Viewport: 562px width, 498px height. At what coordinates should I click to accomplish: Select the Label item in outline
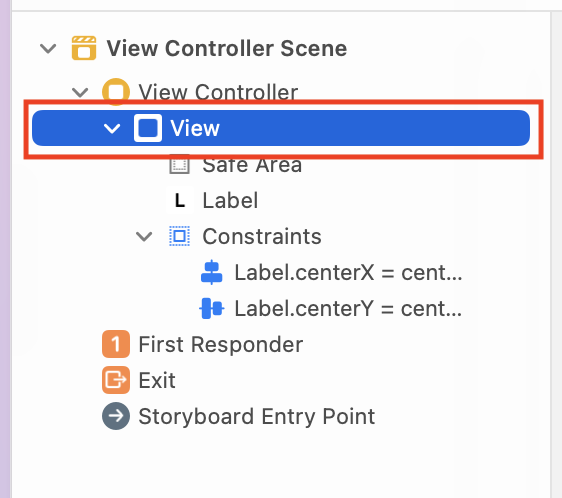230,200
